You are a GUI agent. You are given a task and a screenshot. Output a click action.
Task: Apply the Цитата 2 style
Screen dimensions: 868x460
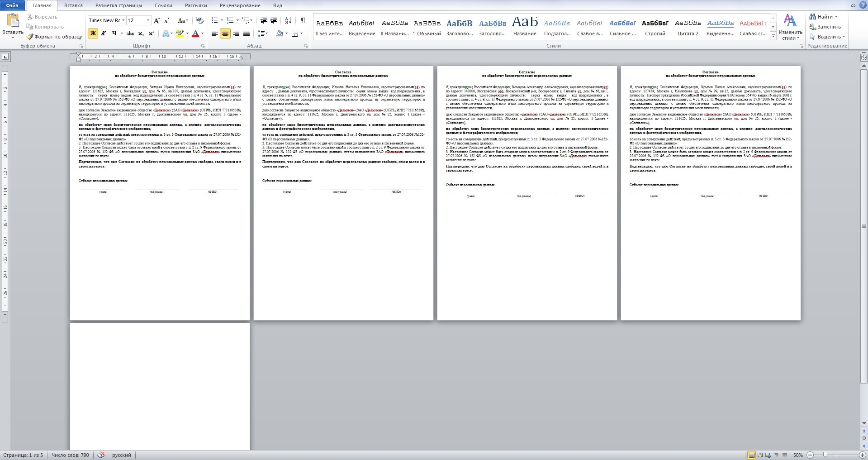(x=688, y=27)
